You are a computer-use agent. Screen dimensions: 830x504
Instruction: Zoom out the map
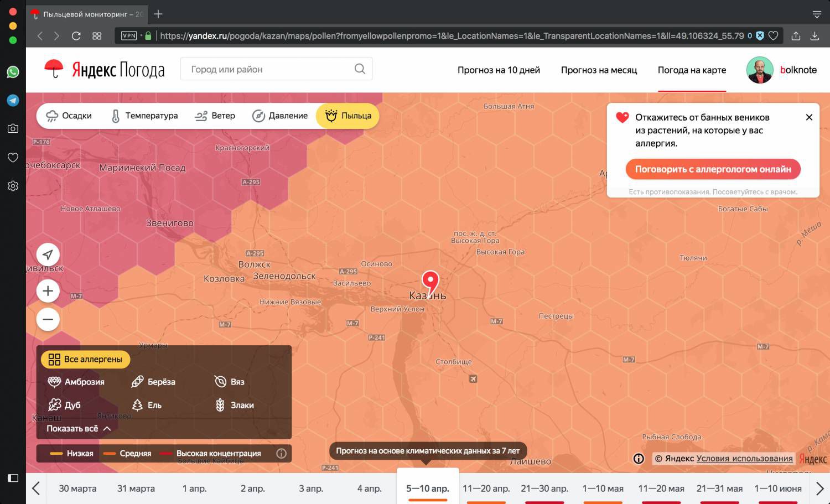[x=48, y=319]
